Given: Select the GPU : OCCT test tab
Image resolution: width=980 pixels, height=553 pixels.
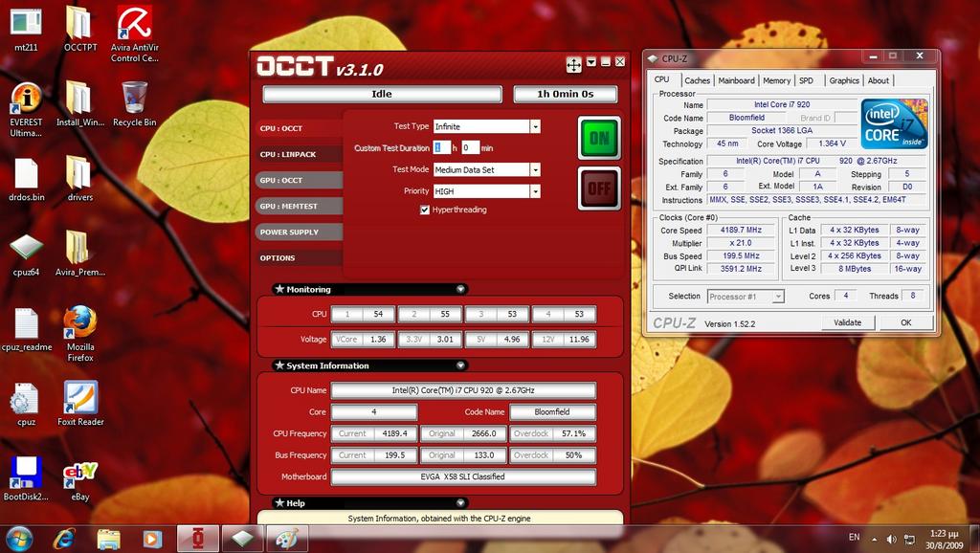Looking at the screenshot, I should 299,180.
